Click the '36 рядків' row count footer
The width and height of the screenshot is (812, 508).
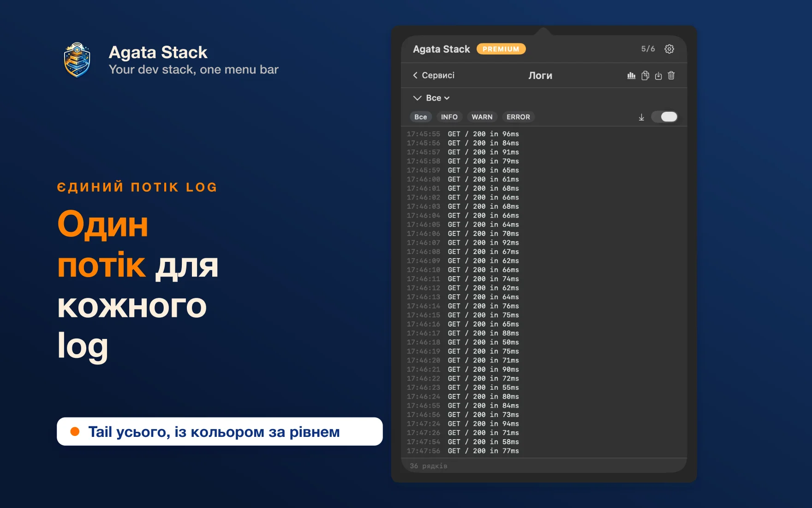429,466
